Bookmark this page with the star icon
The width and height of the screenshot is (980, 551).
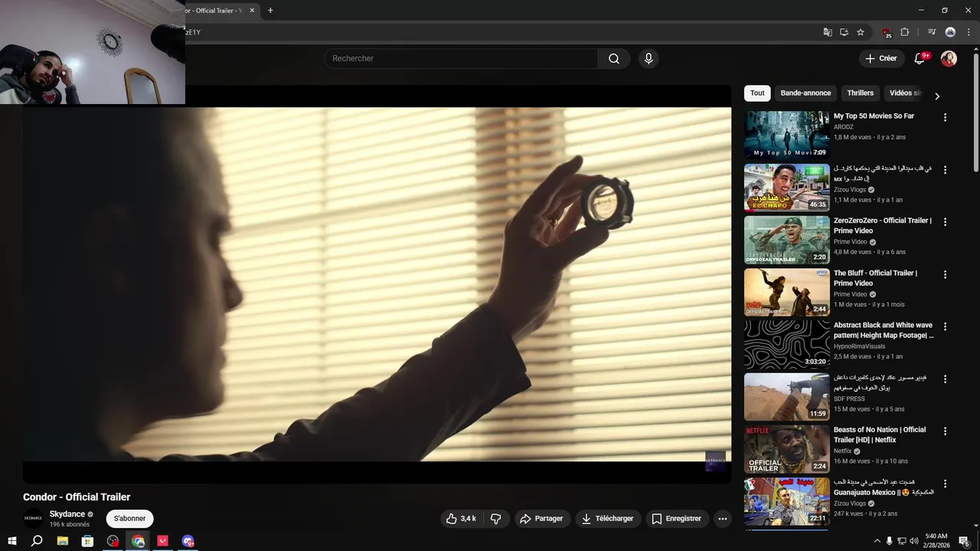861,32
